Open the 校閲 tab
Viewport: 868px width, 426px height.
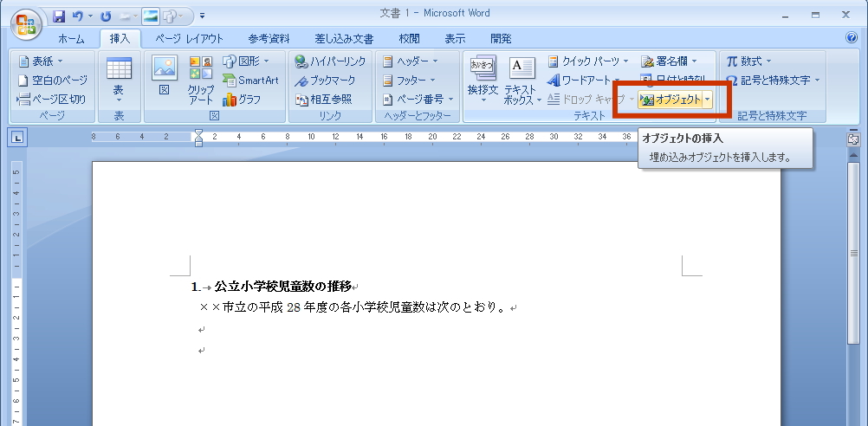click(409, 39)
